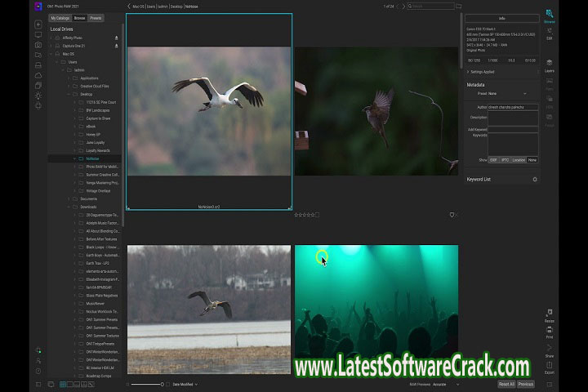The height and width of the screenshot is (392, 588).
Task: Click the albums stack icon in sidebar
Action: tap(38, 86)
